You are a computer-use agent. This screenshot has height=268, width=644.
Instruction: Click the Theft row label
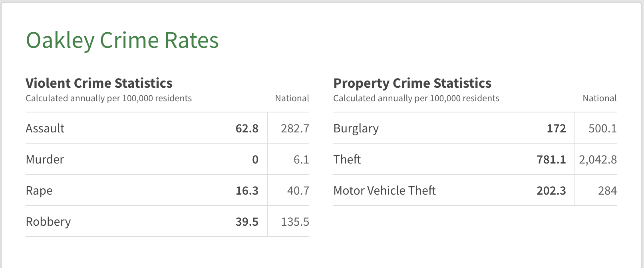coord(347,160)
